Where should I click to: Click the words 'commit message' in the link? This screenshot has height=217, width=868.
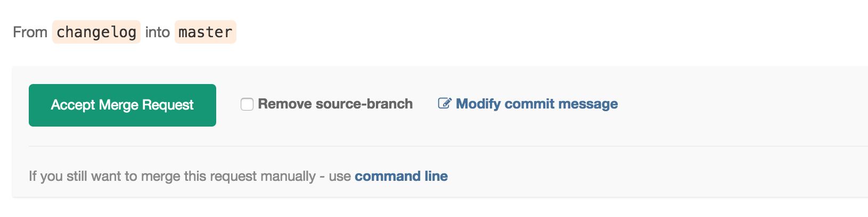[x=561, y=104]
